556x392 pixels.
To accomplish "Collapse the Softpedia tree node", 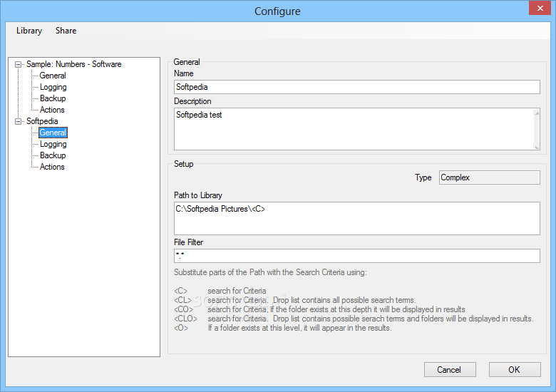I will click(x=18, y=122).
